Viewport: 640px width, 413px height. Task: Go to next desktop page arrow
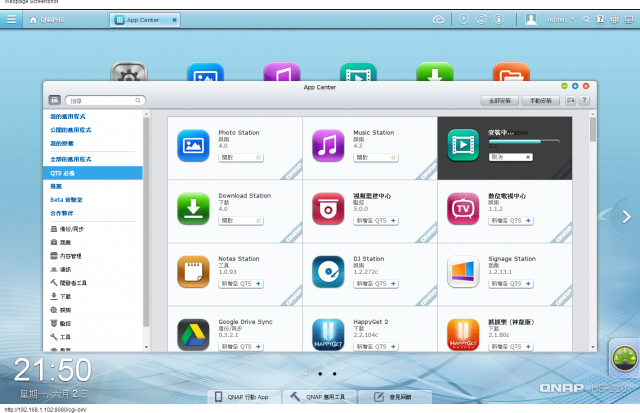point(627,217)
